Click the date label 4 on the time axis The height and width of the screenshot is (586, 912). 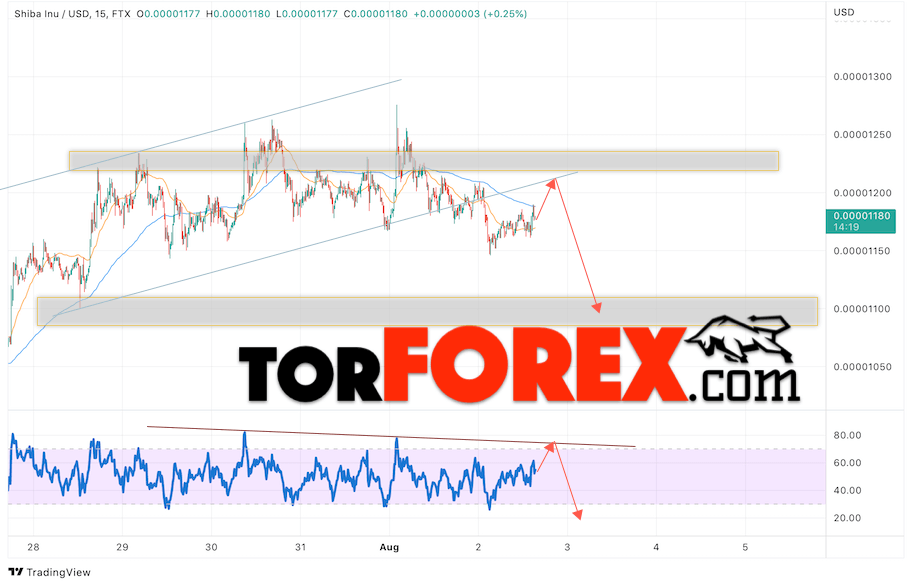click(x=656, y=547)
